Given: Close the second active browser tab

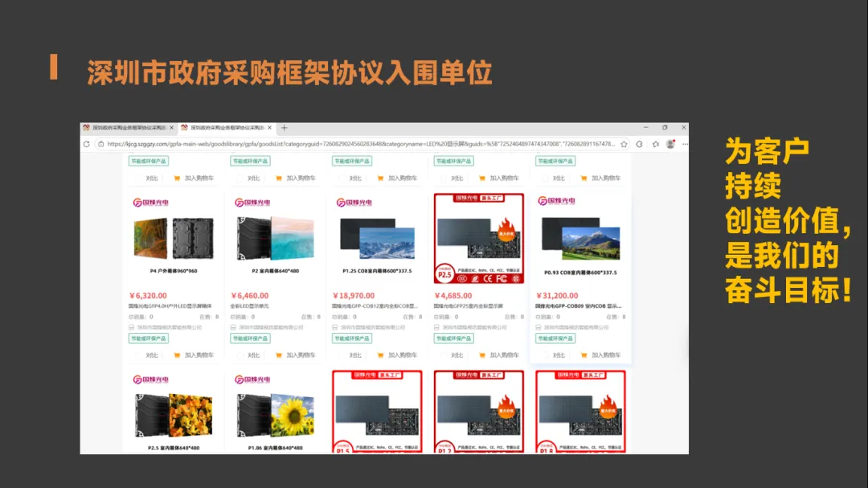Looking at the screenshot, I should [x=269, y=127].
